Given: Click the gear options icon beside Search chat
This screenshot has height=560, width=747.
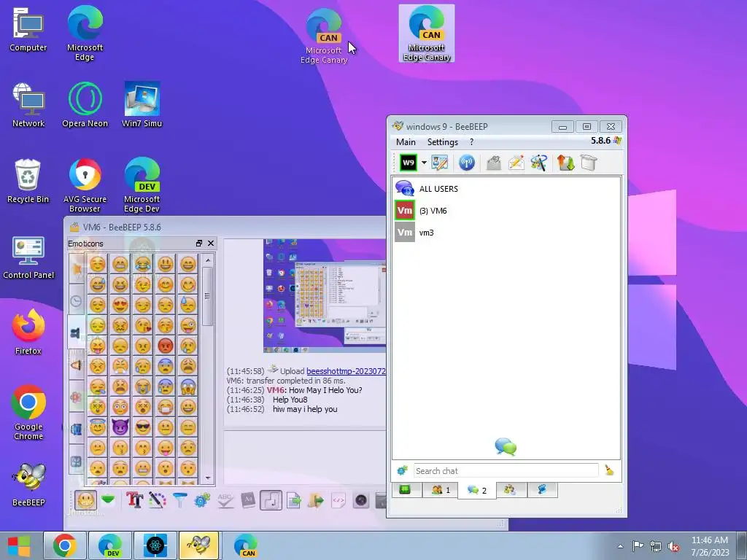Looking at the screenshot, I should click(402, 471).
